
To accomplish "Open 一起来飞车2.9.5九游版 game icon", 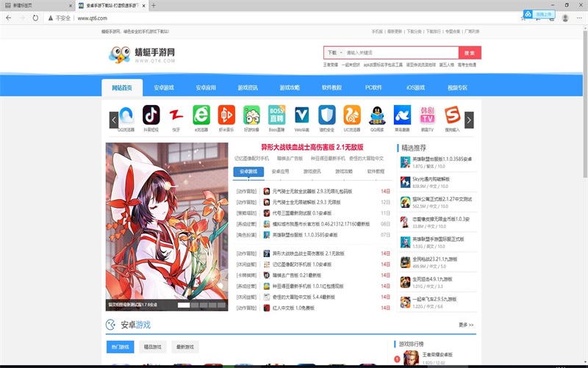I will click(406, 302).
